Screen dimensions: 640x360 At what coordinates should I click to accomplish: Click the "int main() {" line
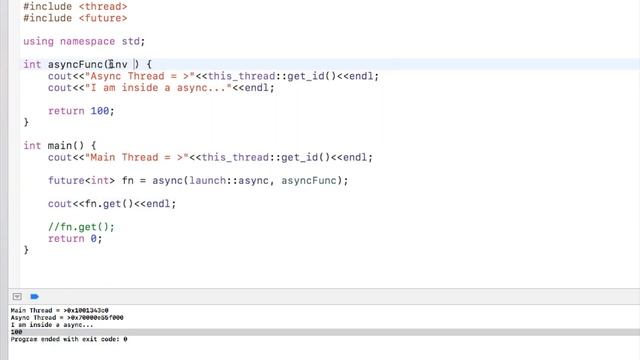pyautogui.click(x=60, y=146)
